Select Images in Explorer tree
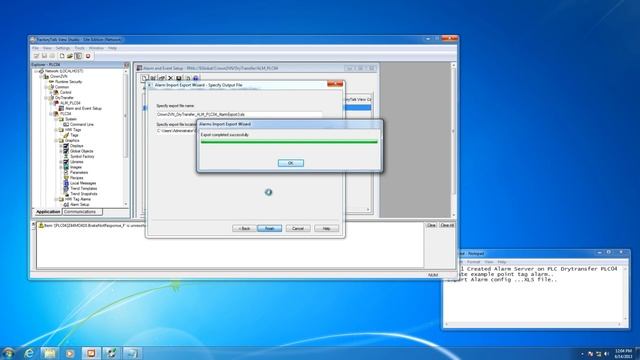 click(76, 167)
